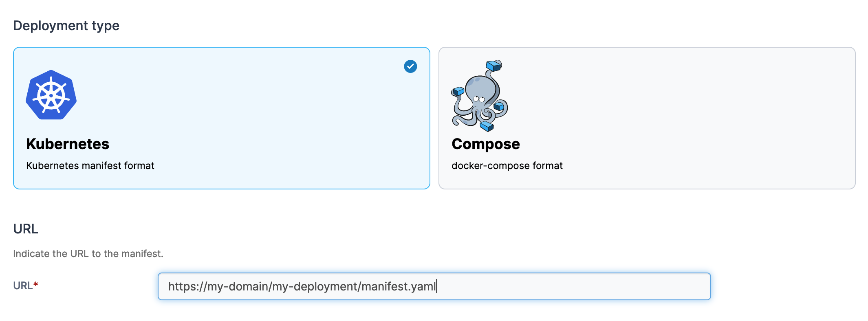This screenshot has height=321, width=868.
Task: Click the 'docker-compose format' description
Action: point(507,166)
